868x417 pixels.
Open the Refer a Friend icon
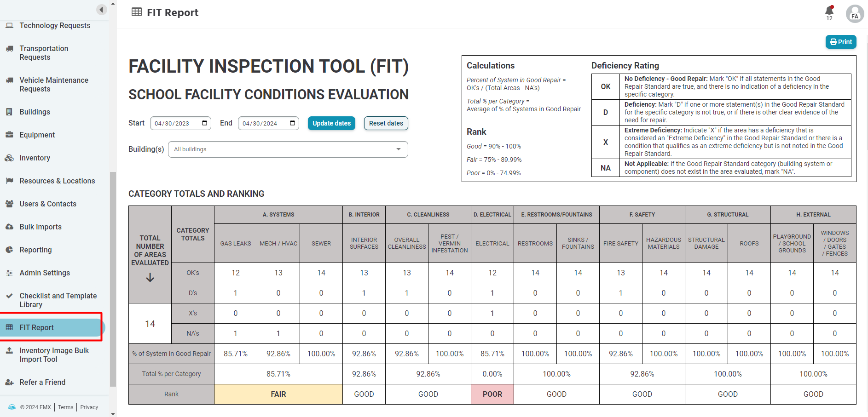pyautogui.click(x=10, y=382)
